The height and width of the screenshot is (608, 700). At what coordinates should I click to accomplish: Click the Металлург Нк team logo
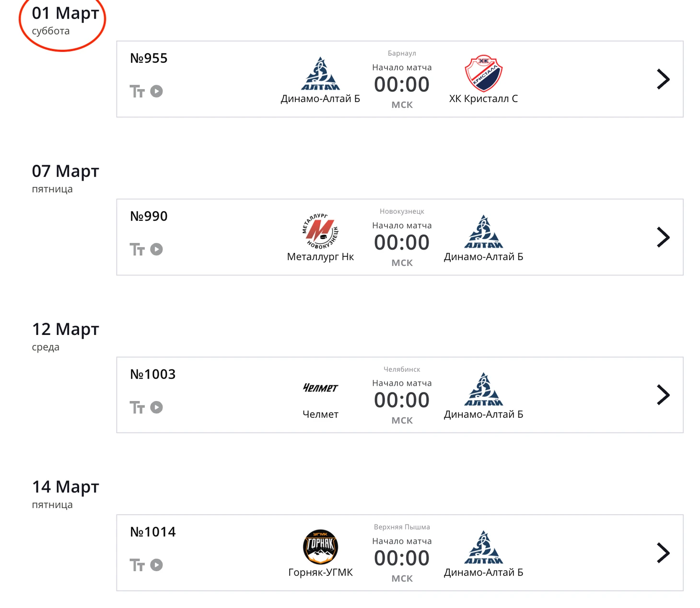[x=320, y=231]
